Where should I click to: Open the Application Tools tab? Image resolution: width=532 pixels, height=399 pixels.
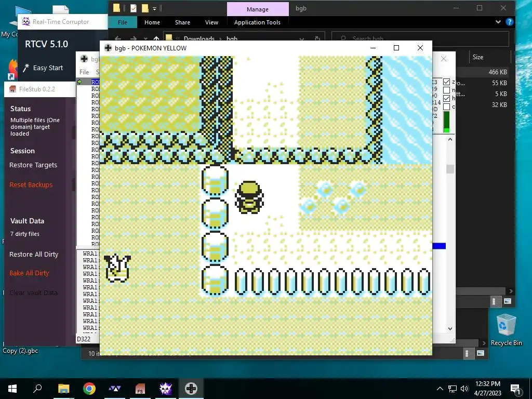[x=257, y=22]
